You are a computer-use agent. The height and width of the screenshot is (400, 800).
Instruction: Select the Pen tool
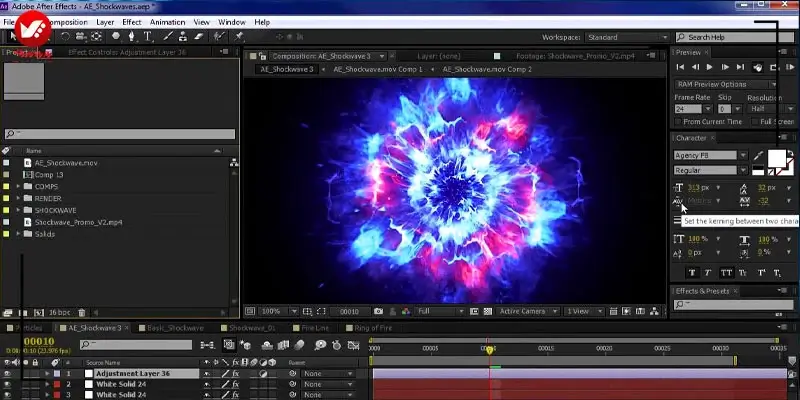point(132,36)
